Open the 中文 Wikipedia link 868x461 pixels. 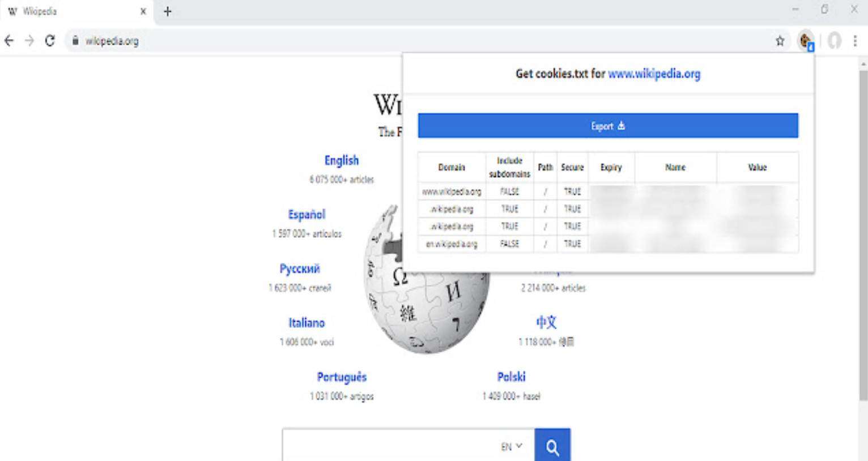pyautogui.click(x=547, y=322)
